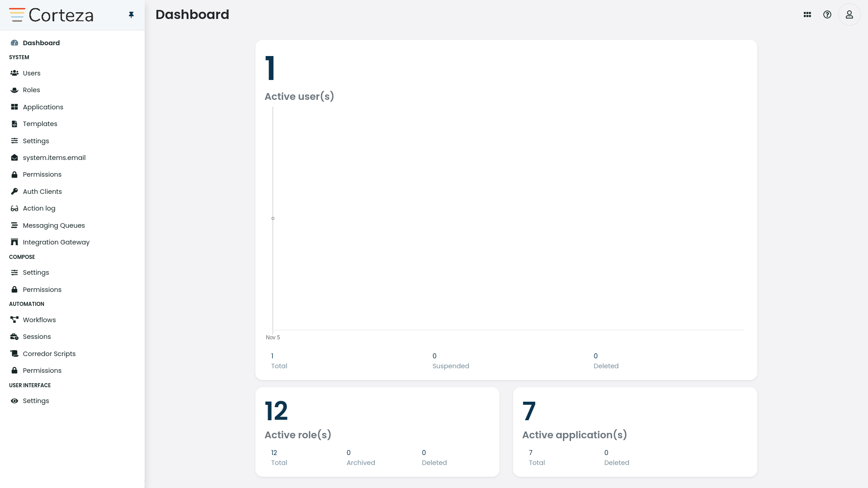Click the 'Total' users stat

279,361
